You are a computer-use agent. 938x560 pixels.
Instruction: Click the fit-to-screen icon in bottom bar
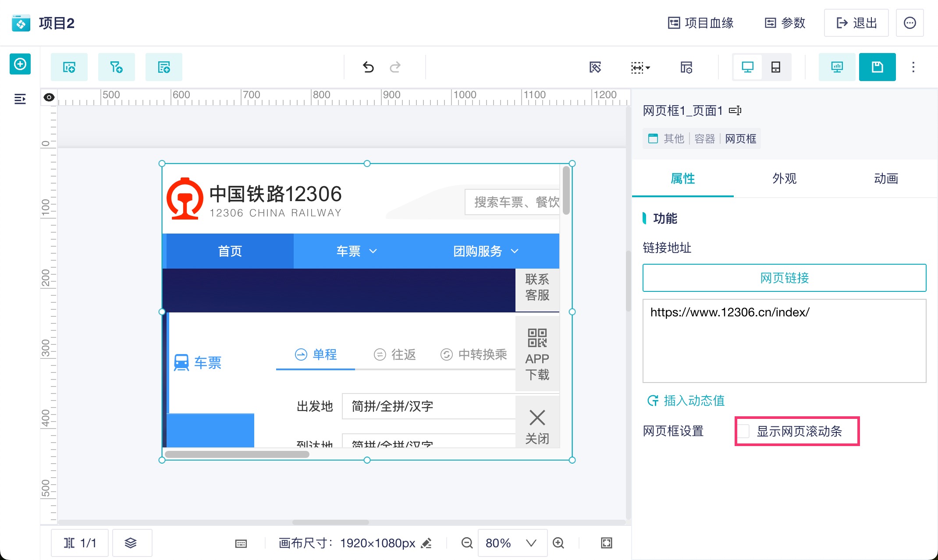point(606,543)
